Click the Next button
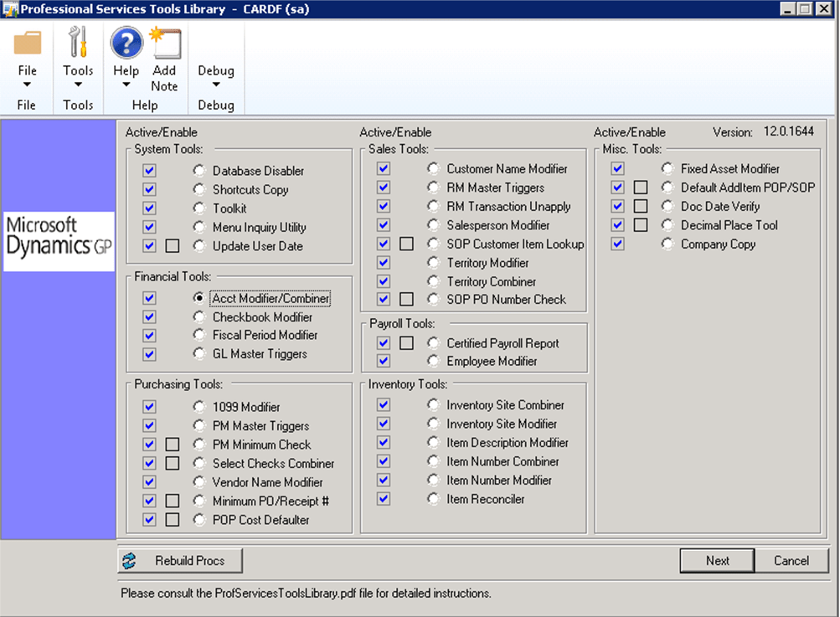 716,560
